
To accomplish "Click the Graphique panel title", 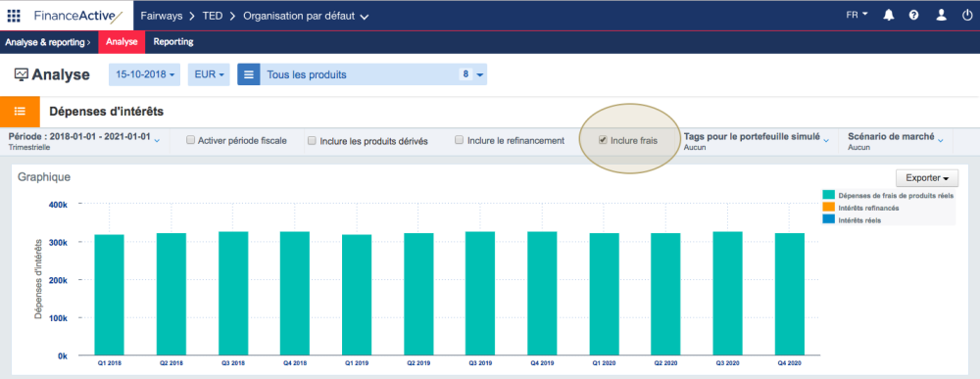I will pyautogui.click(x=44, y=177).
